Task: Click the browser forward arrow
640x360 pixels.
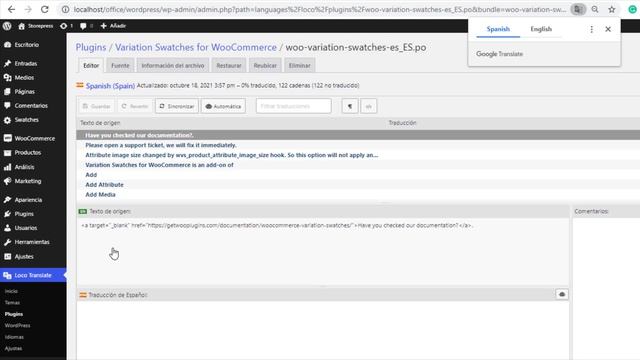Action: pos(28,9)
